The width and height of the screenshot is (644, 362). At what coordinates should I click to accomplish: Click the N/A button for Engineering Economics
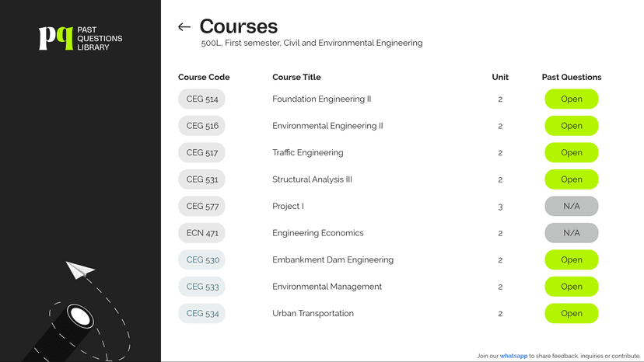click(x=572, y=233)
